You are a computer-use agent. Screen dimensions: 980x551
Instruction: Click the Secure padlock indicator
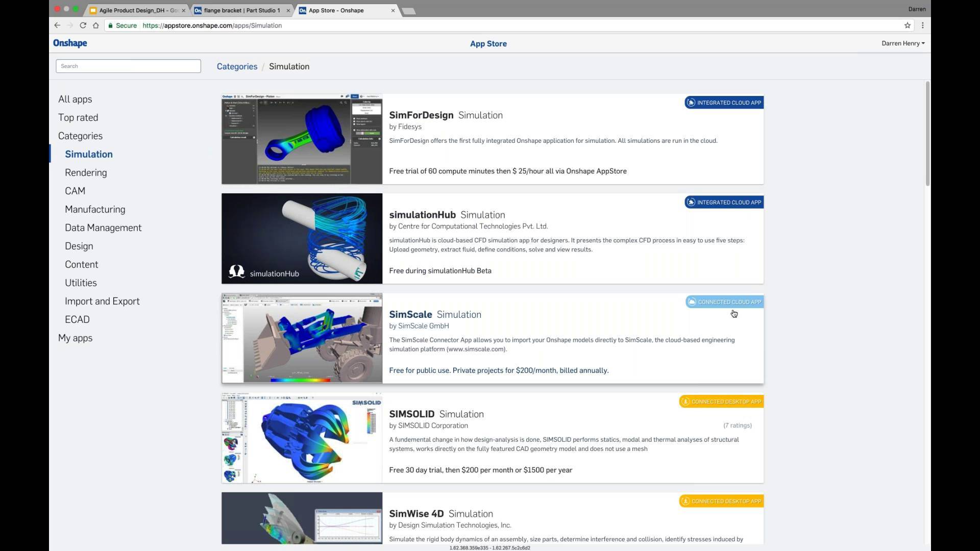point(122,26)
